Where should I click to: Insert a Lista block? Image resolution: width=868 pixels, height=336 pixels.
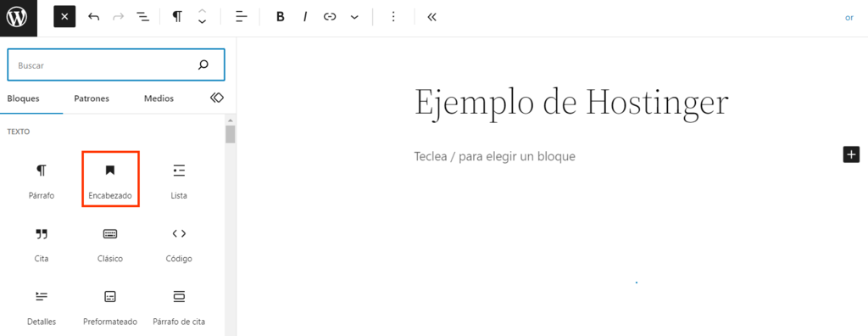tap(179, 180)
